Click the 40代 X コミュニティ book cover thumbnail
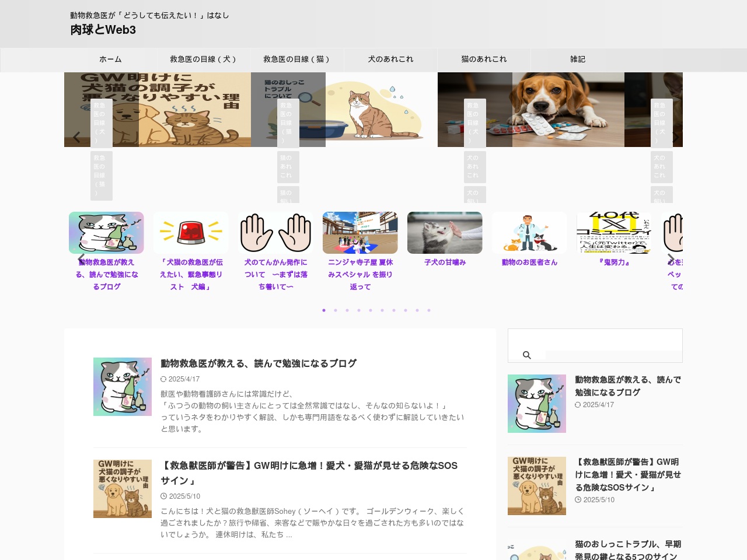Image resolution: width=747 pixels, height=560 pixels. tap(614, 233)
